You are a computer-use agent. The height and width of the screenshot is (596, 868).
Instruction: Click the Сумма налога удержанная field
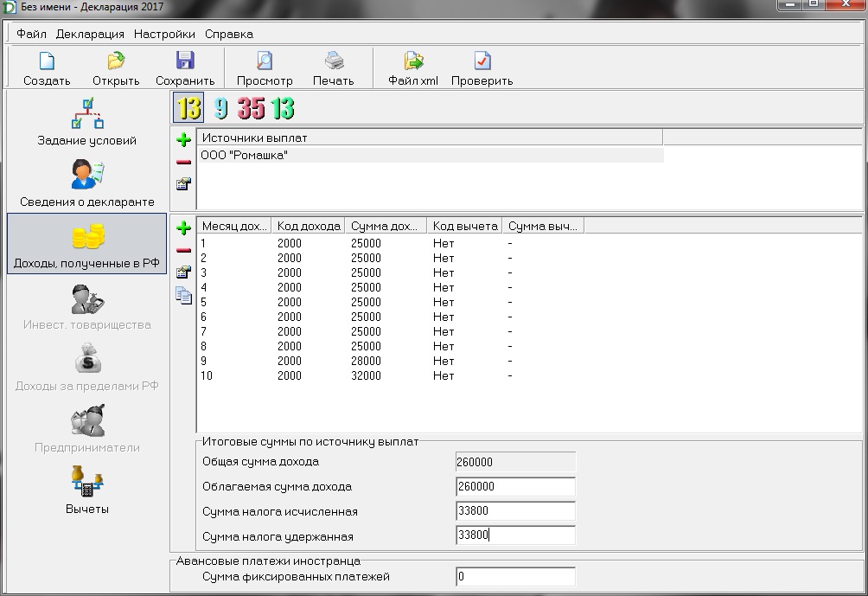click(515, 535)
